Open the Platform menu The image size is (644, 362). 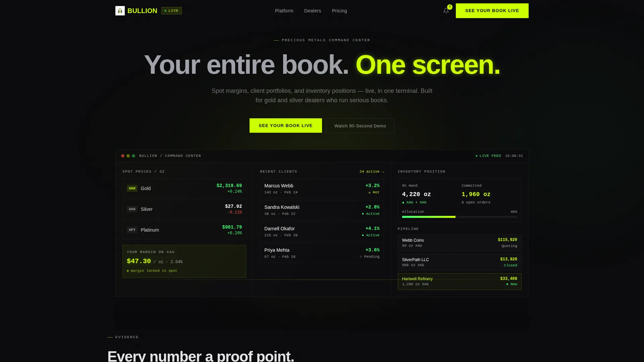click(284, 11)
